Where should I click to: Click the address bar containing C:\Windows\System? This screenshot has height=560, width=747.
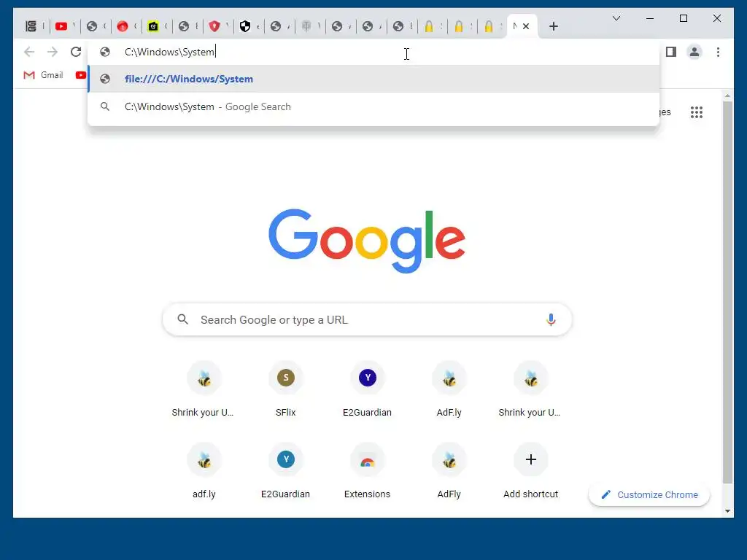click(x=373, y=52)
